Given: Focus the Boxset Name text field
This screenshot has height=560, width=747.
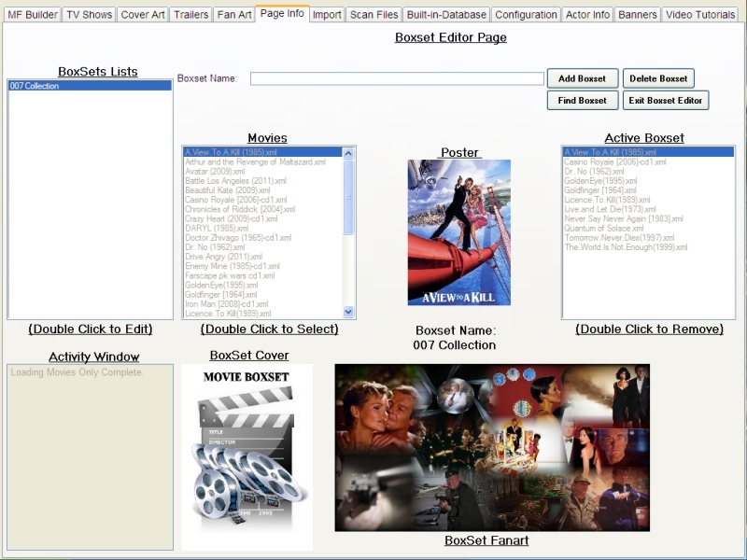Looking at the screenshot, I should click(396, 79).
